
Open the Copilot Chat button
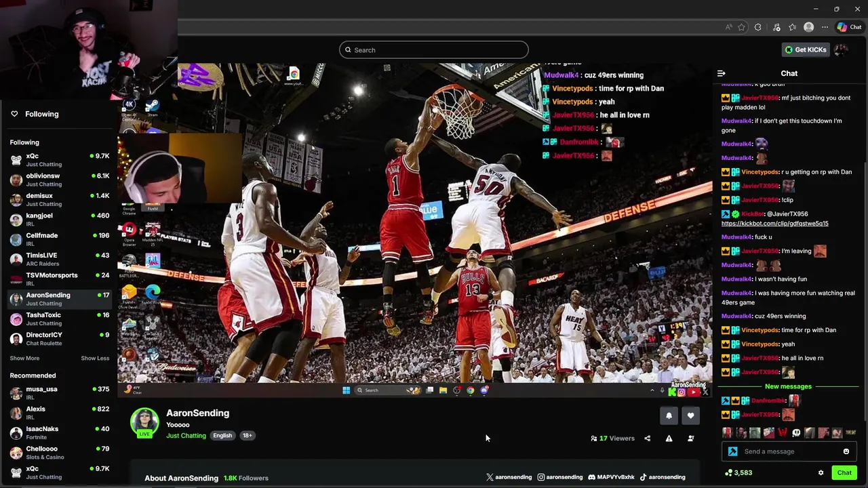click(849, 27)
